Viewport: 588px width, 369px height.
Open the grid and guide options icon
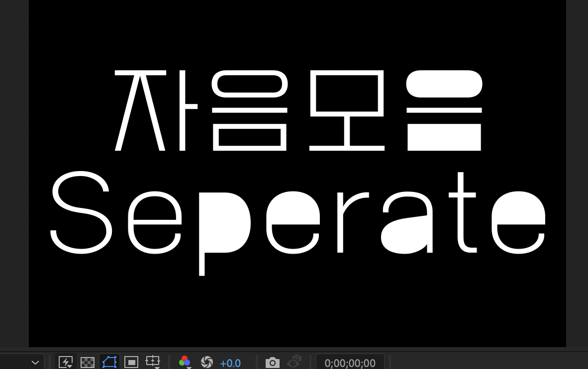153,362
